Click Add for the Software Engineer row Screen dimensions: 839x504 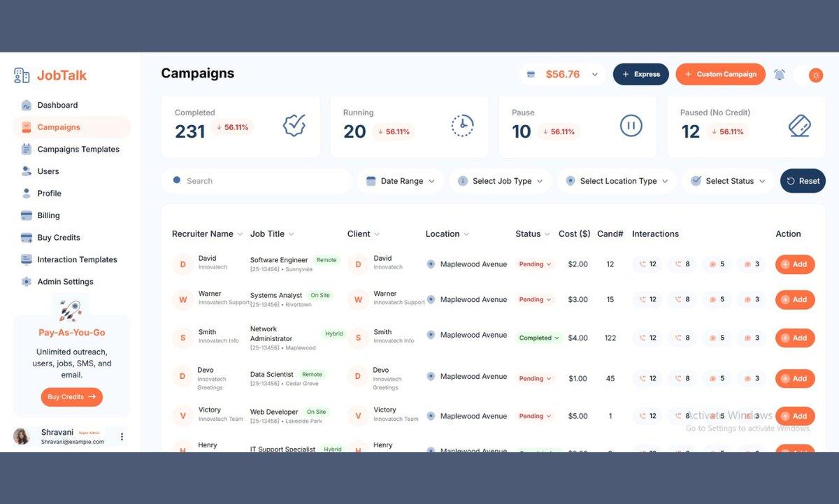[795, 264]
